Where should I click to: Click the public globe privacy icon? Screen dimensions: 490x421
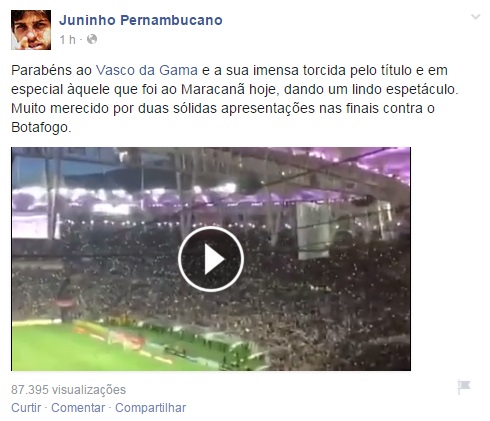tap(92, 39)
